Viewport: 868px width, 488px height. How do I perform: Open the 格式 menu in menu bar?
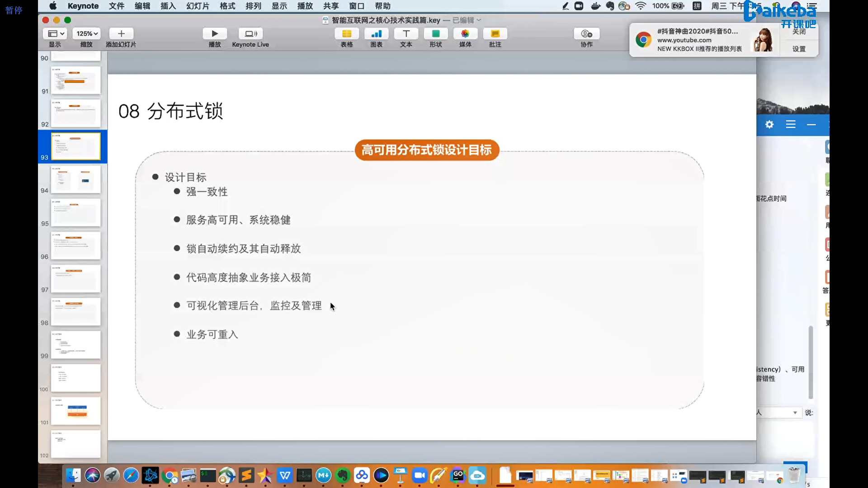[227, 6]
